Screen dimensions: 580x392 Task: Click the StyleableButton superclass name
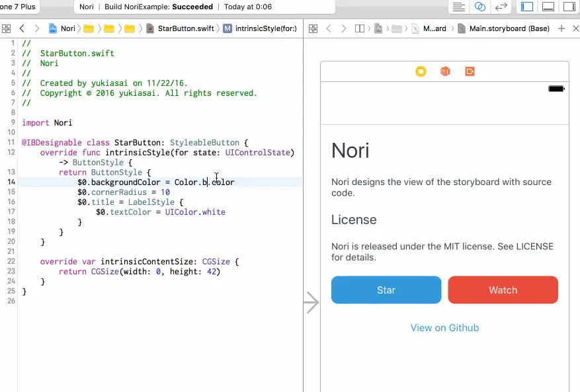coord(204,143)
